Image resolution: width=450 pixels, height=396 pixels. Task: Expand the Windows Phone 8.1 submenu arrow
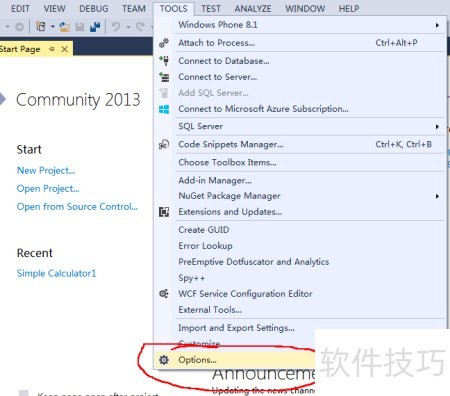point(437,25)
